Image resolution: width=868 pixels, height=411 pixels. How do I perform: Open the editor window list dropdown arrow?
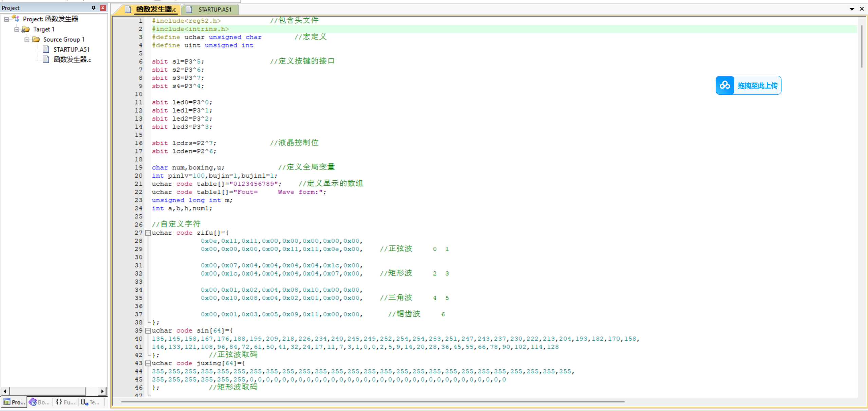tap(852, 9)
